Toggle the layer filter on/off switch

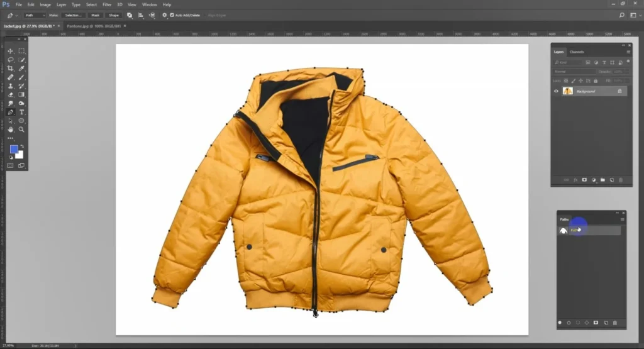click(x=628, y=62)
